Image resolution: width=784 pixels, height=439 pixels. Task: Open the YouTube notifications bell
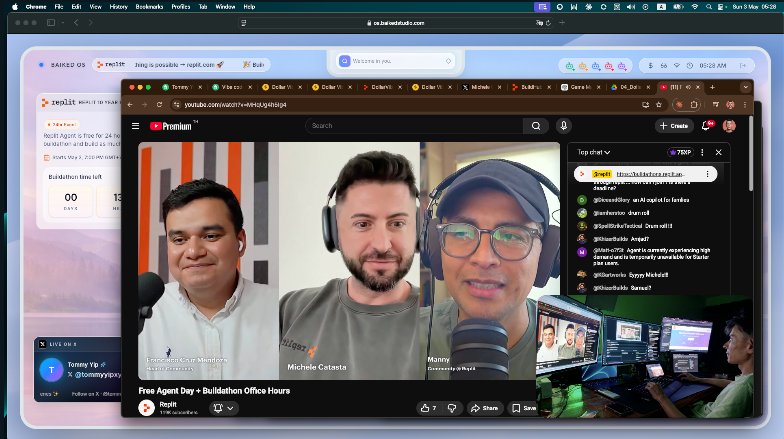pyautogui.click(x=706, y=126)
